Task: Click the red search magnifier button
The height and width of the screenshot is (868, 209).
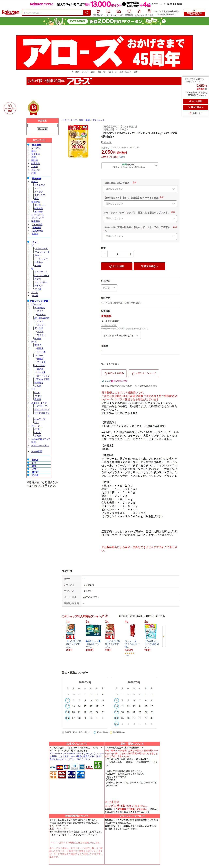Action: pyautogui.click(x=87, y=13)
